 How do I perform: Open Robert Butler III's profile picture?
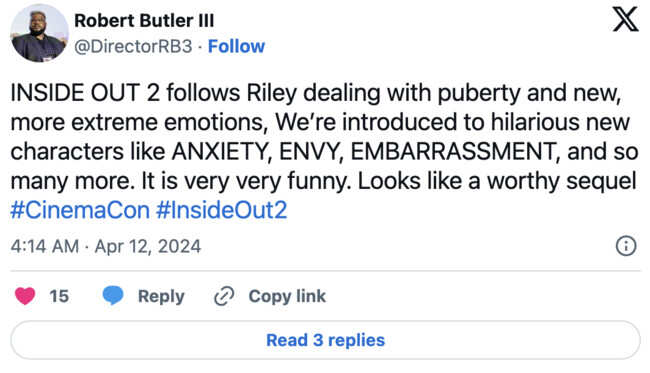[x=39, y=33]
